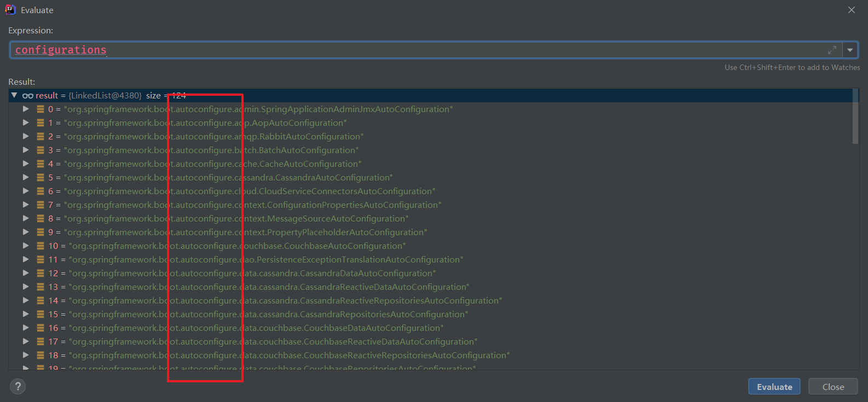868x402 pixels.
Task: Collapse the result LinkedList root node
Action: coord(14,95)
